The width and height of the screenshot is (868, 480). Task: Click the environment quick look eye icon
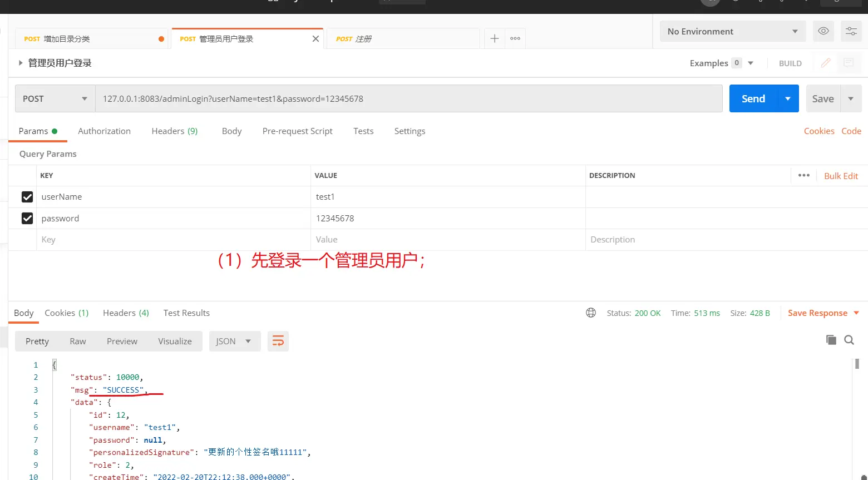click(823, 31)
